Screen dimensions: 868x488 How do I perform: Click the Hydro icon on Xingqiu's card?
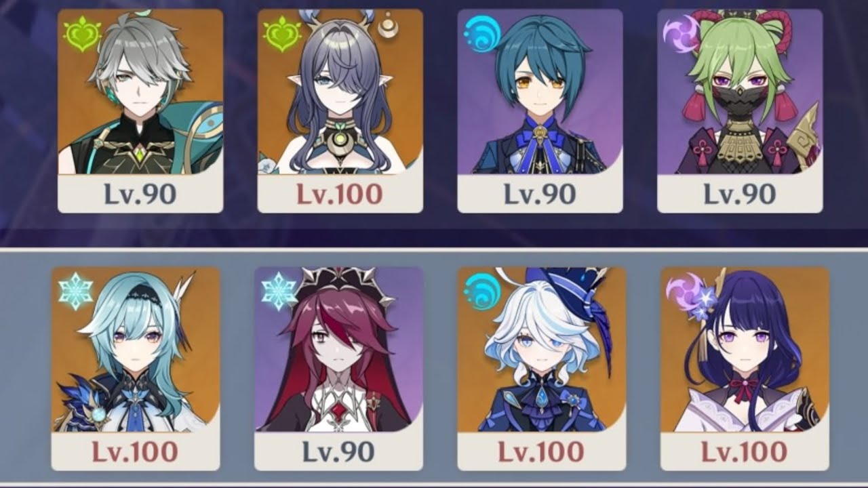click(x=482, y=33)
